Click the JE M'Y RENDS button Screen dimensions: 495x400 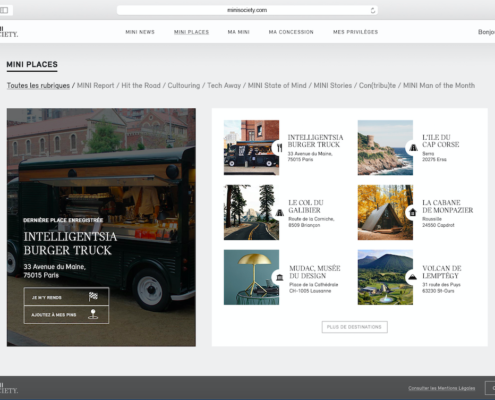[x=66, y=297]
